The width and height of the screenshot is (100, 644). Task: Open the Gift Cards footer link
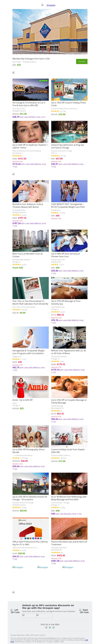pyautogui.click(x=34, y=635)
